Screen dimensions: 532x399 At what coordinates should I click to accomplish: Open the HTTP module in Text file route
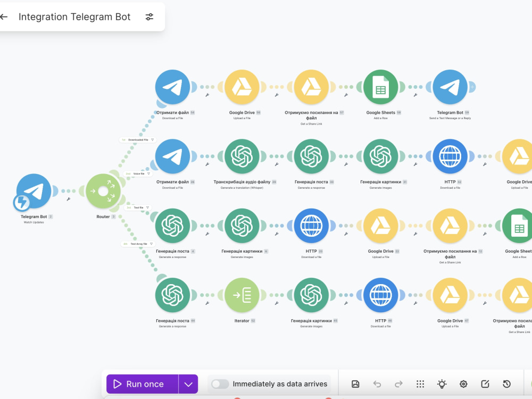tap(311, 226)
